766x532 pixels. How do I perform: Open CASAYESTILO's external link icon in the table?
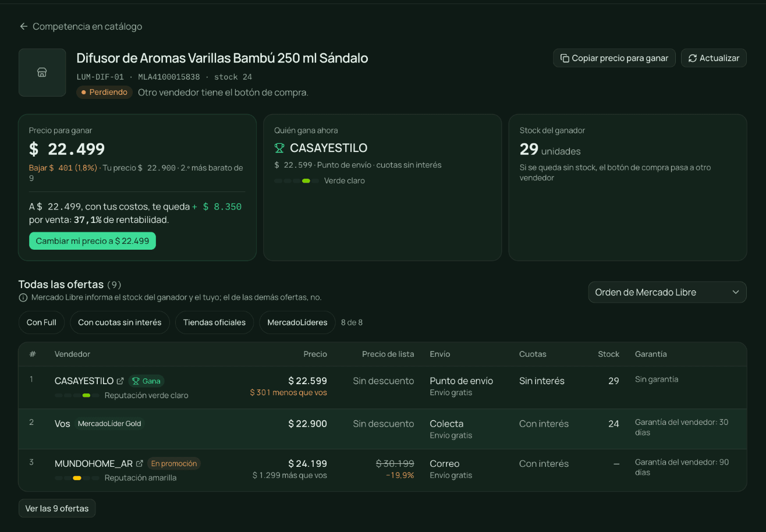coord(120,381)
